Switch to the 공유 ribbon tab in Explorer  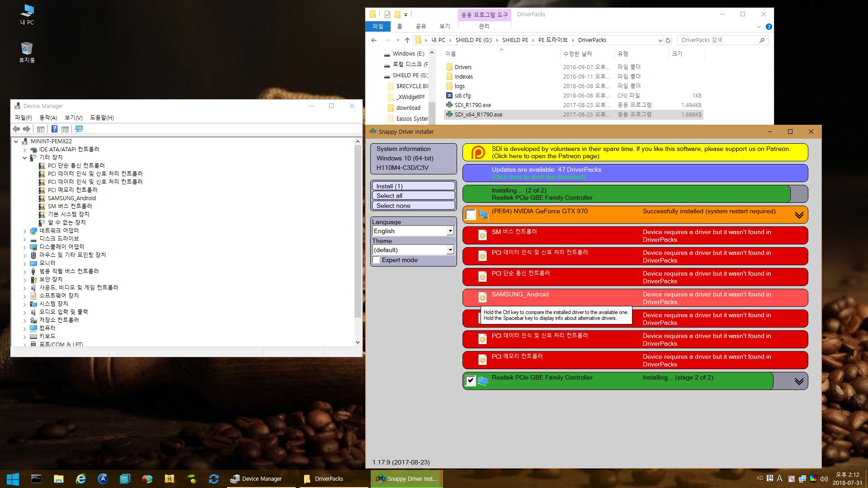[421, 27]
